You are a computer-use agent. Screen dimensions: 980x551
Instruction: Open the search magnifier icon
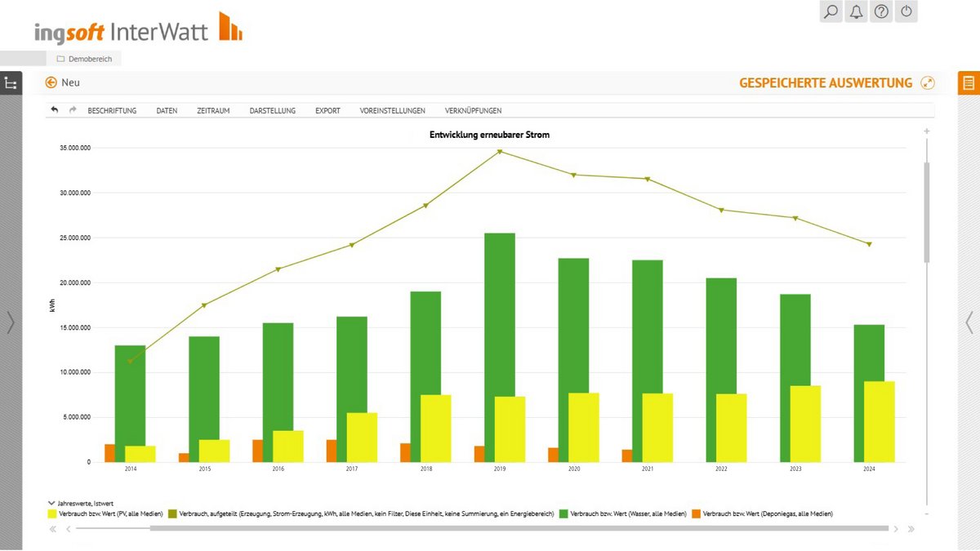click(831, 11)
